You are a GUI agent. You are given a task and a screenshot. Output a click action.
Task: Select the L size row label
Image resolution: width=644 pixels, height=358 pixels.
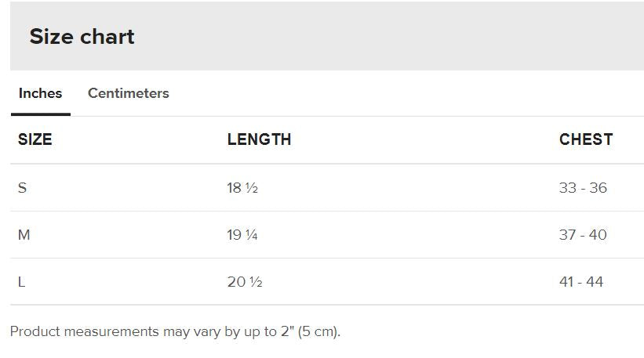point(21,282)
